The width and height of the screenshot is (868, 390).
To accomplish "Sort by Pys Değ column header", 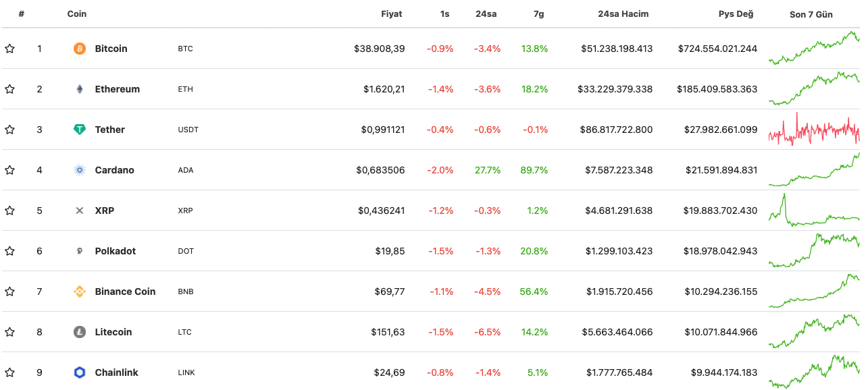I will pos(736,14).
